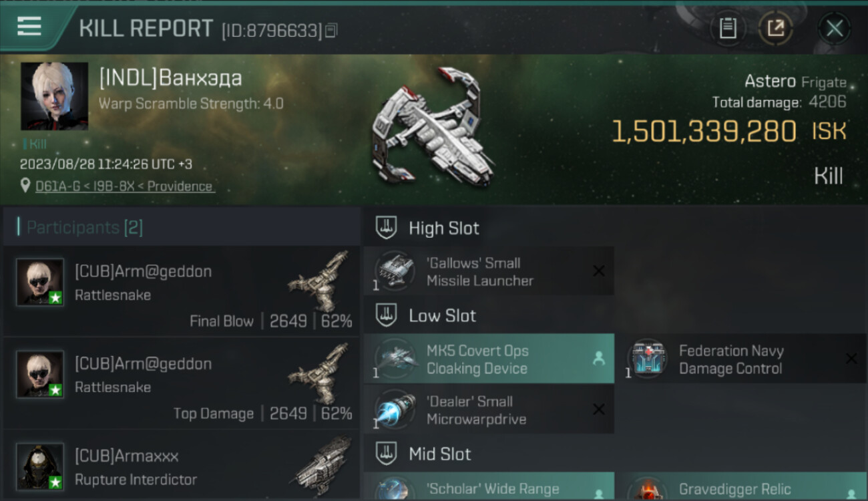This screenshot has width=868, height=501.
Task: Click the person icon on MK5 Cloaking Device
Action: tap(598, 359)
